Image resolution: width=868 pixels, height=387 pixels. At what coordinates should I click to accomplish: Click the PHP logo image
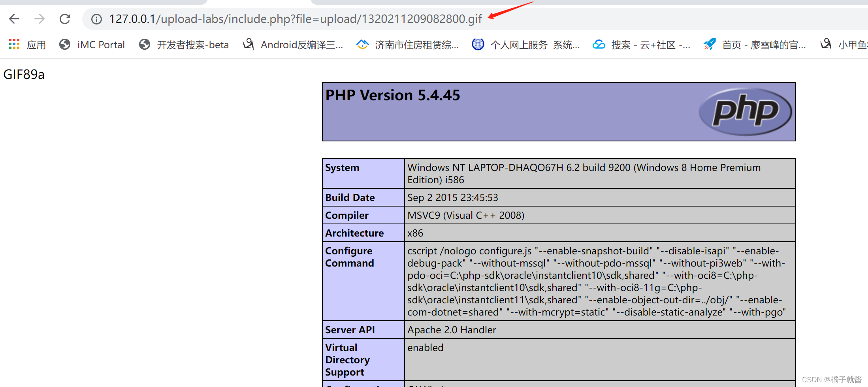[745, 112]
